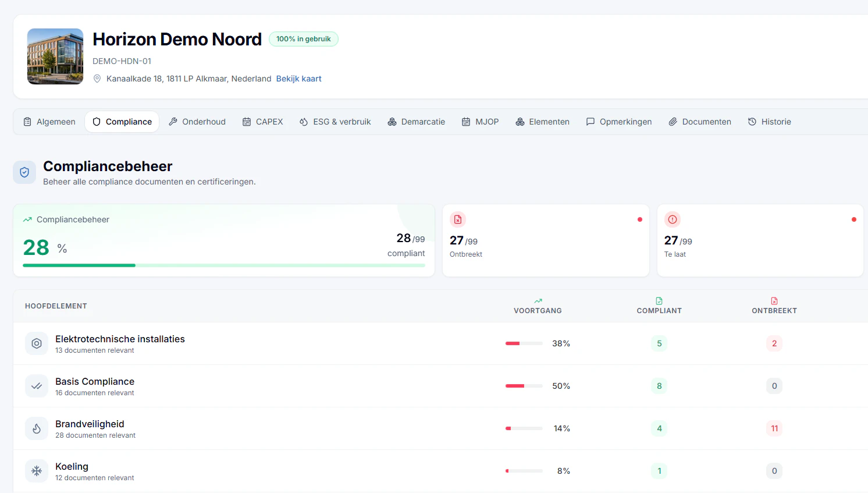Open the Brandveiligheid row
The height and width of the screenshot is (493, 868).
tap(440, 428)
